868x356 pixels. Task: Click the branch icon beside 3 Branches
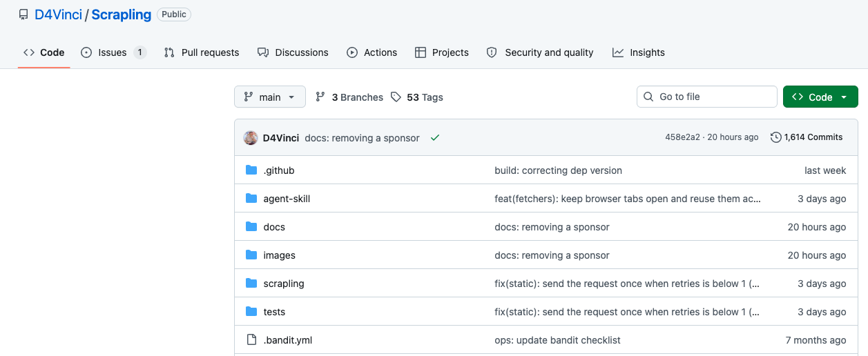320,97
